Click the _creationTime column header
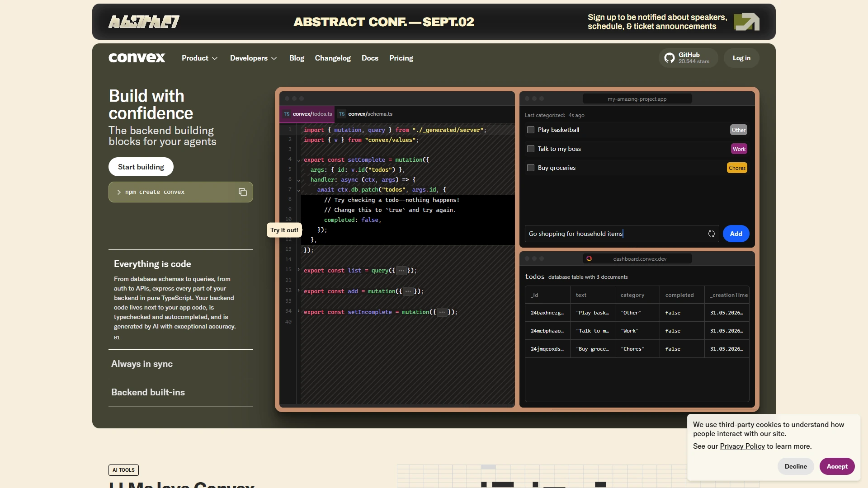 tap(727, 295)
